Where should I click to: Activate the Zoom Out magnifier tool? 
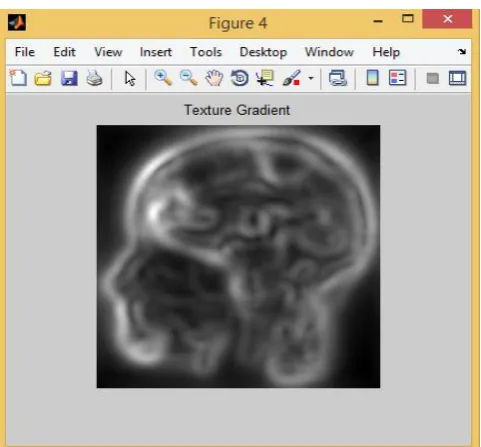[188, 78]
